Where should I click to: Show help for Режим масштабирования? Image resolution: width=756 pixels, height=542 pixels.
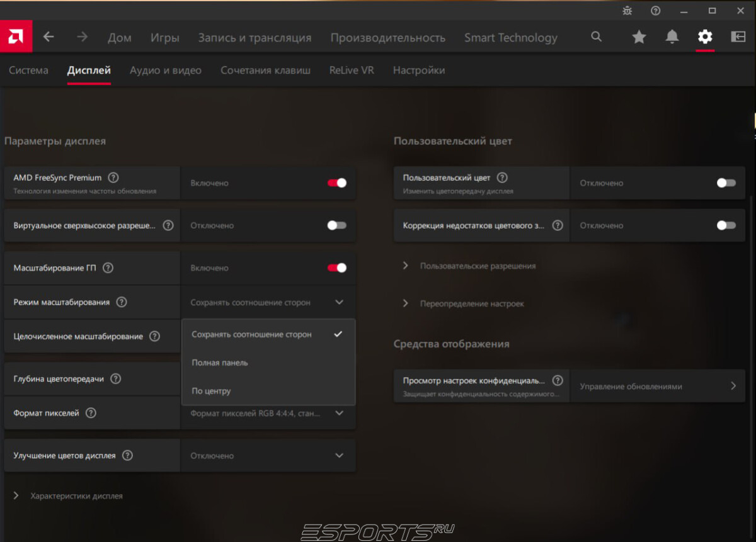click(122, 302)
